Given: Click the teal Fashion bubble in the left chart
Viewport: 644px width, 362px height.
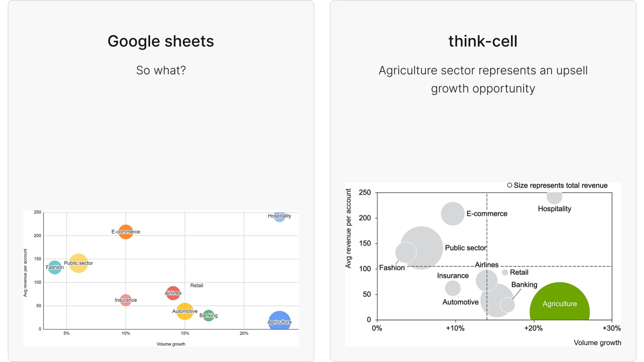Looking at the screenshot, I should point(55,267).
